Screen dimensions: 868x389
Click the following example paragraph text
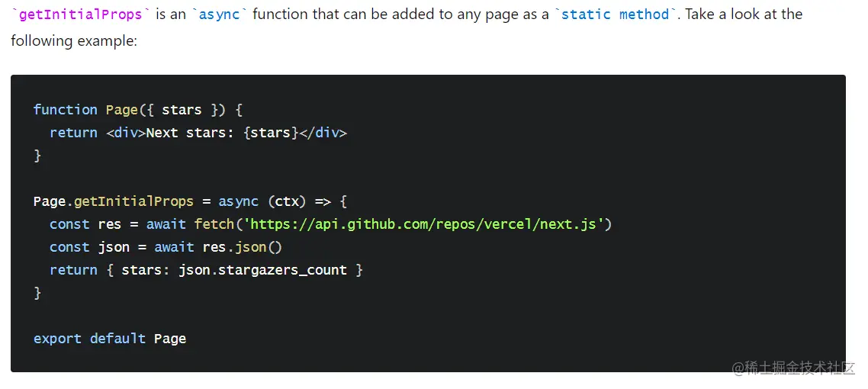point(74,41)
